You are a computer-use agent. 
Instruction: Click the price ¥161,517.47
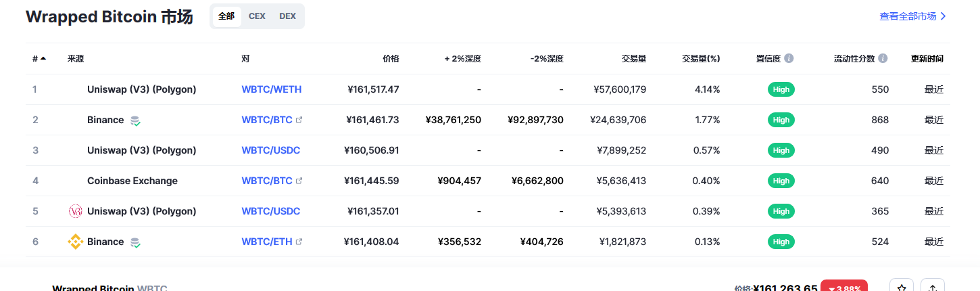tap(373, 89)
